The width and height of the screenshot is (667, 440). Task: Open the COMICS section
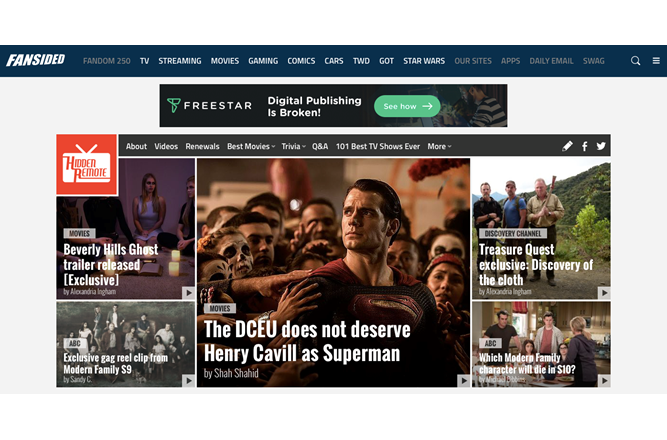click(301, 61)
